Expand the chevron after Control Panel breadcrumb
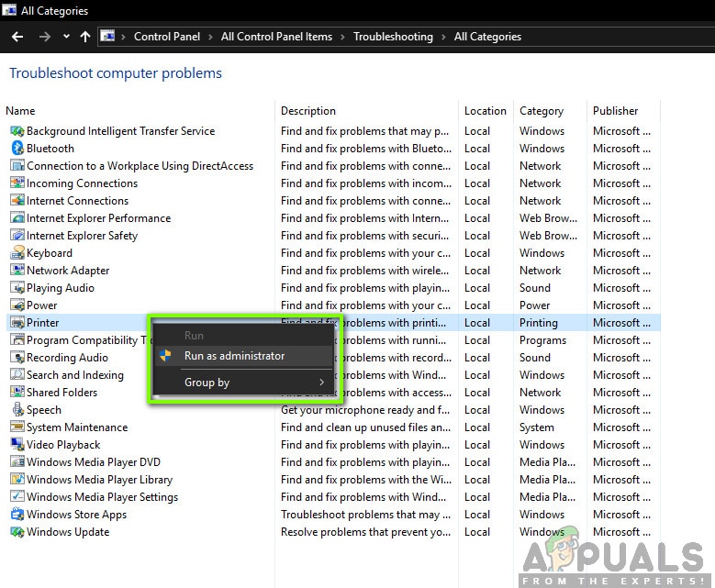 [211, 37]
